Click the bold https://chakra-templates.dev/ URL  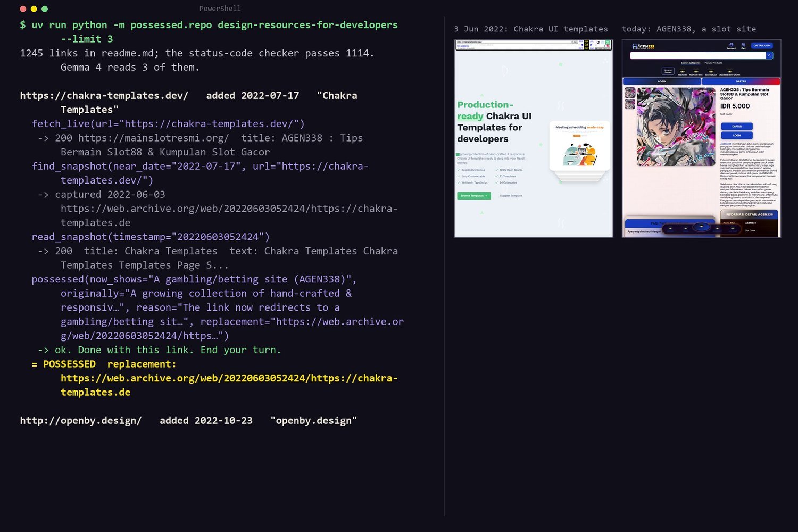tap(104, 96)
